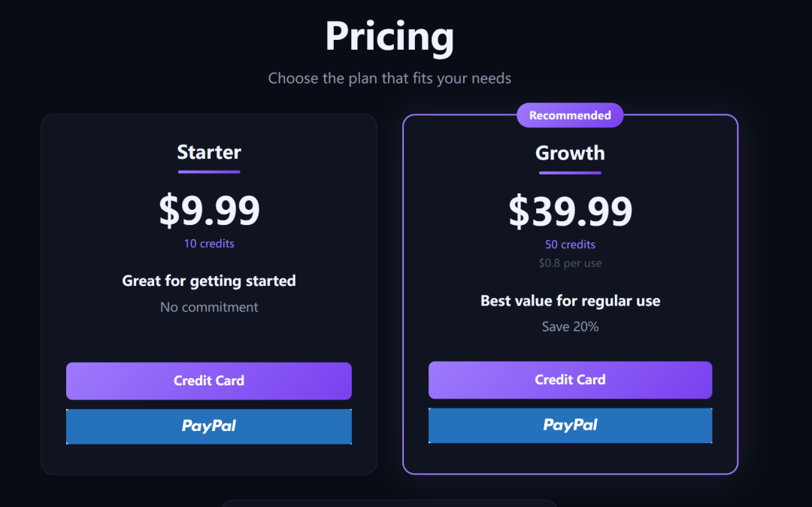The height and width of the screenshot is (507, 812).
Task: Click the $9.99 price
Action: [209, 211]
